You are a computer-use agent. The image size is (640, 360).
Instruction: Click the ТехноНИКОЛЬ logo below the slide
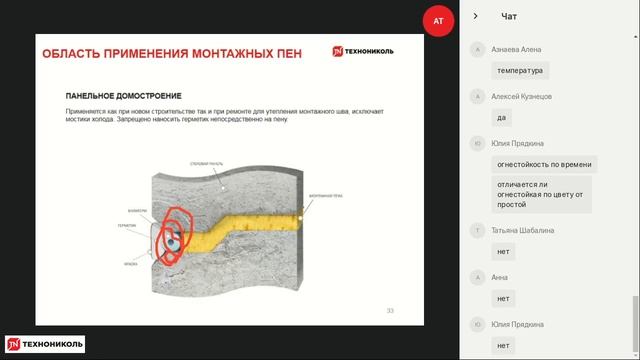click(45, 344)
